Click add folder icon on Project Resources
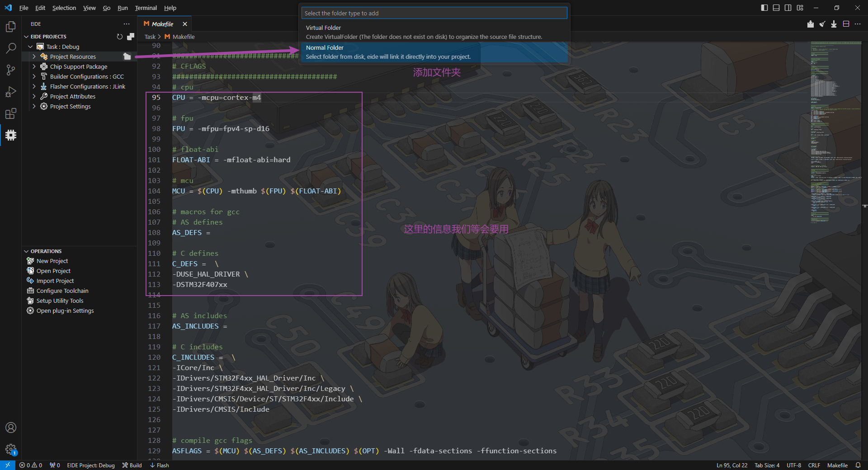The image size is (868, 470). [x=127, y=56]
